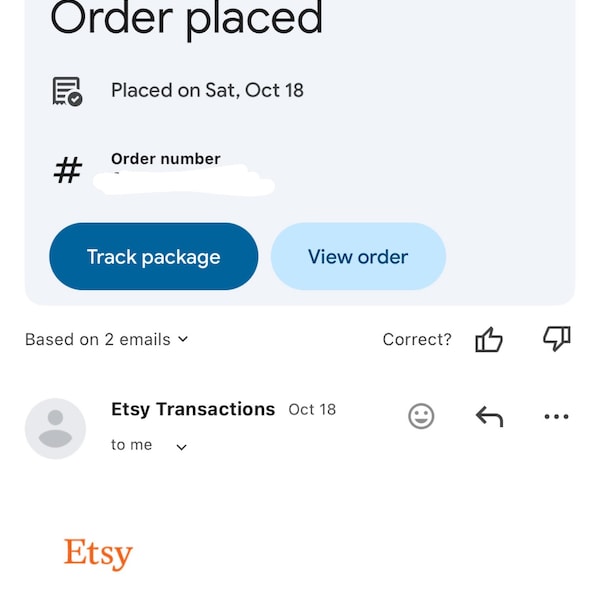
Task: Click the redacted order number field
Action: [x=184, y=180]
